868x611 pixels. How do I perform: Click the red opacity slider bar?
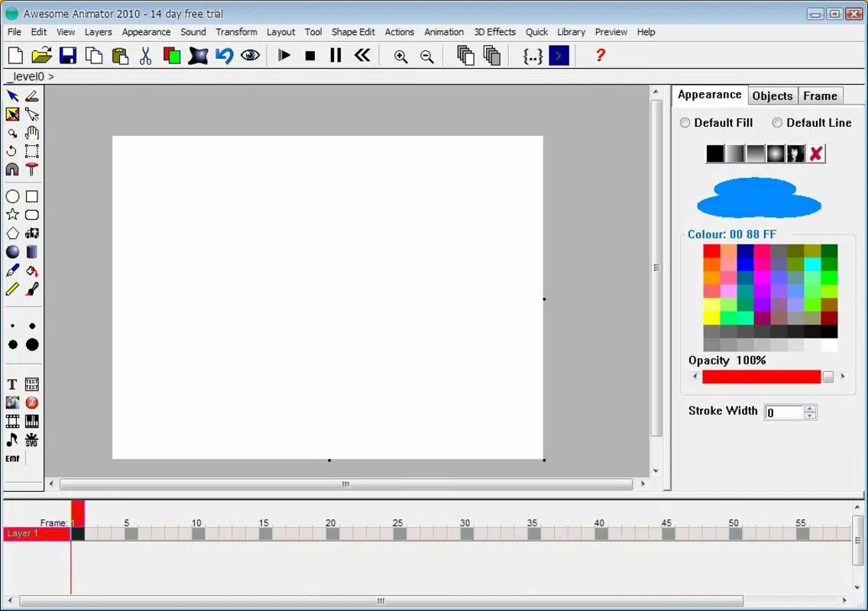point(762,377)
